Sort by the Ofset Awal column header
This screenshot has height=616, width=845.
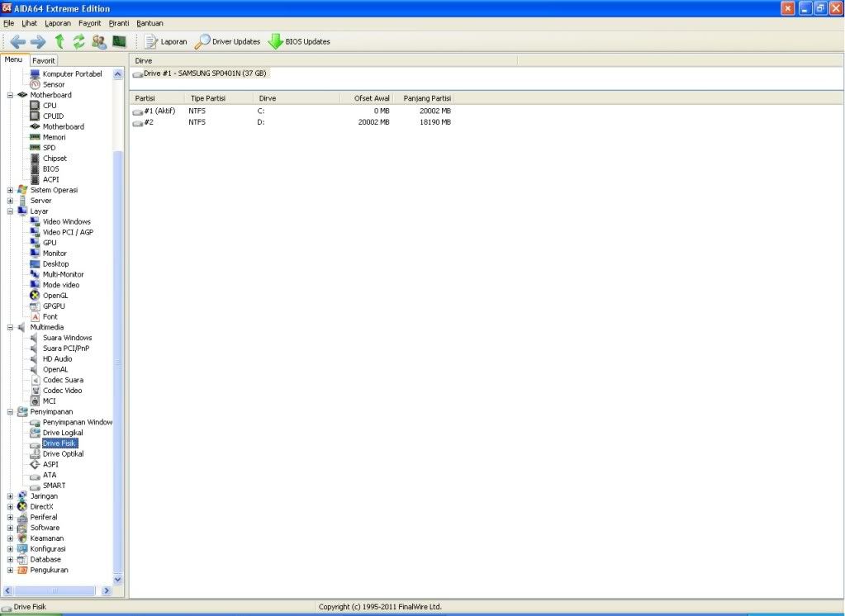pos(367,98)
